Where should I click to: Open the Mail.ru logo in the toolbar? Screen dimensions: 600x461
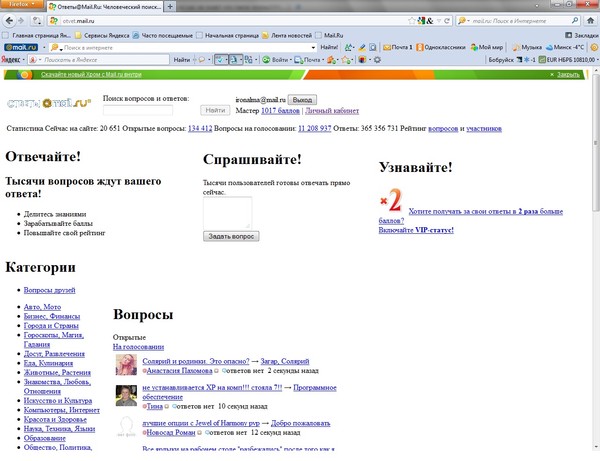(x=21, y=47)
